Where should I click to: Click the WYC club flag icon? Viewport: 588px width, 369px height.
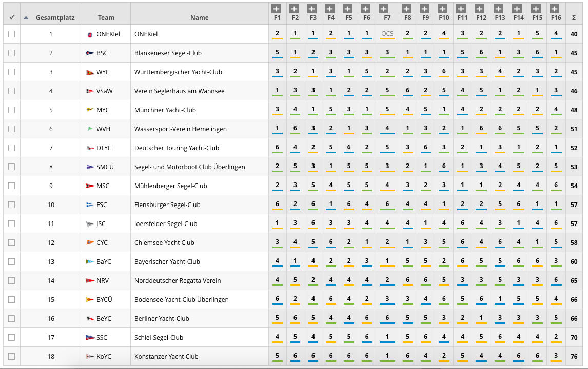click(90, 72)
